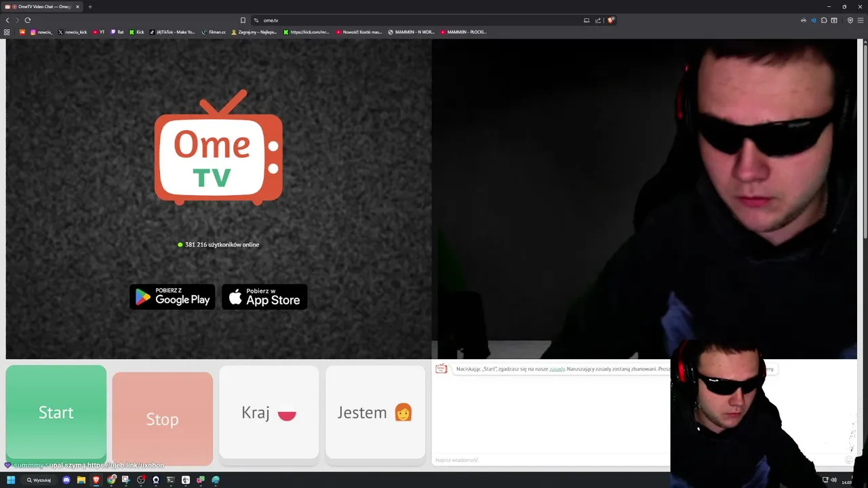Open the webcam app taskbar icon
The height and width of the screenshot is (488, 868).
click(x=156, y=480)
